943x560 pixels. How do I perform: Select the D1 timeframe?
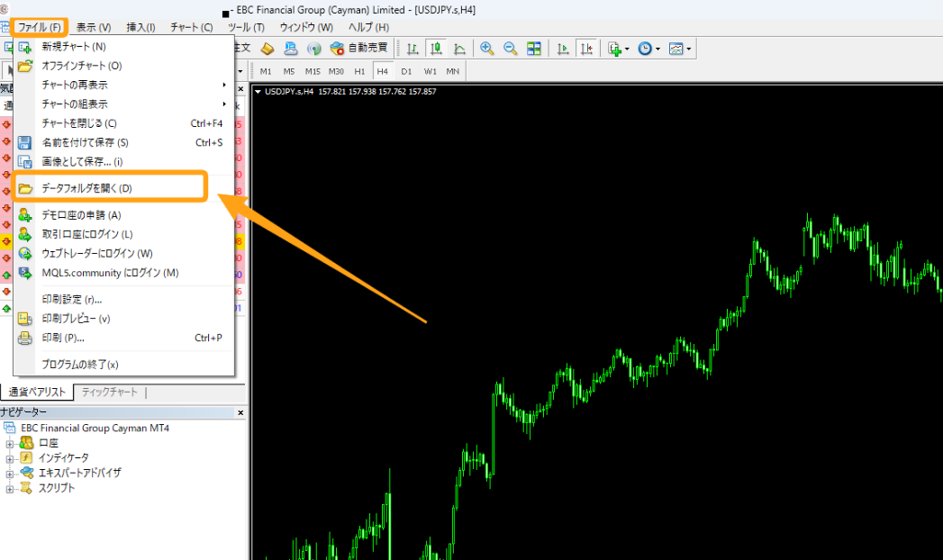(x=406, y=71)
